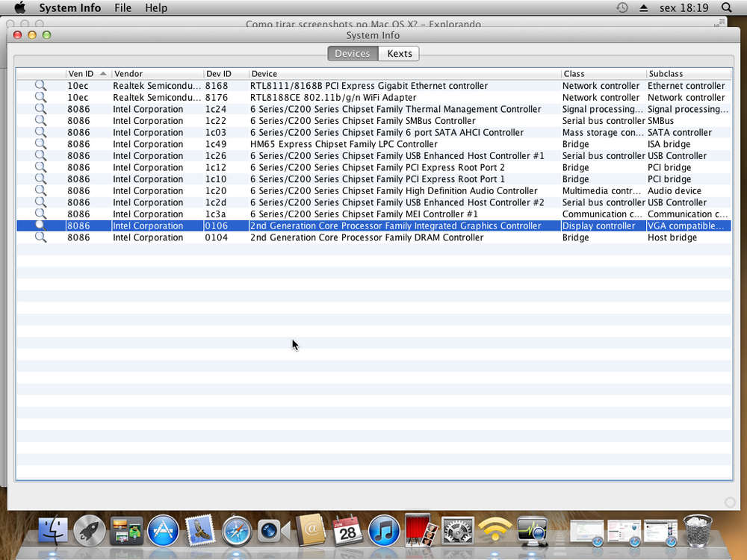The width and height of the screenshot is (747, 560).
Task: Open the File menu
Action: (123, 7)
